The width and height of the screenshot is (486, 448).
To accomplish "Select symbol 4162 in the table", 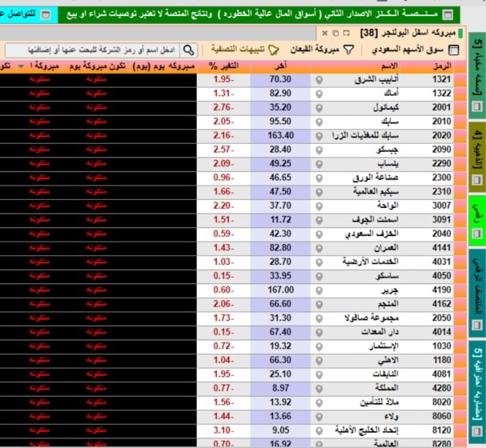I will 442,304.
